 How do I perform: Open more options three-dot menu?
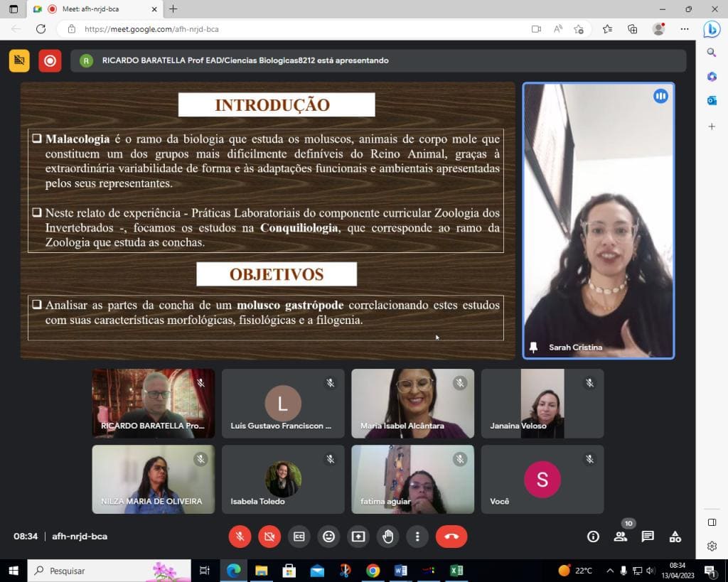pos(417,537)
